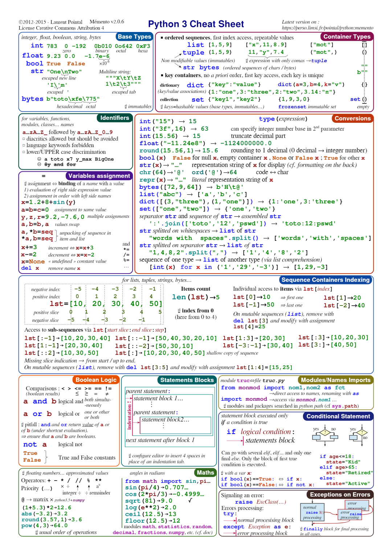Click the License Creative Commons Attribution 4 text
The image size is (392, 555).
(61, 28)
